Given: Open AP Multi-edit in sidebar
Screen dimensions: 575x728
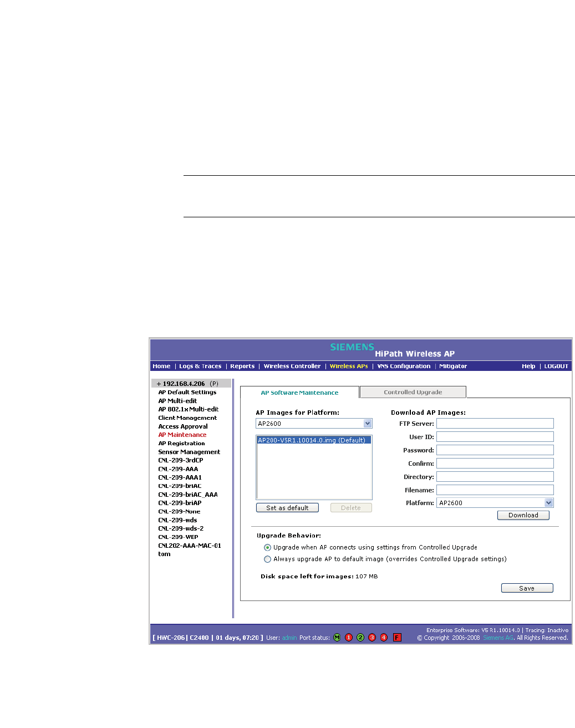Looking at the screenshot, I should tap(177, 401).
